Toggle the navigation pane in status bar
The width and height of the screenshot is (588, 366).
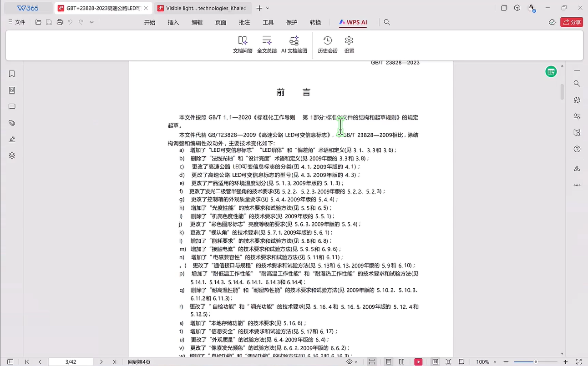[10, 362]
